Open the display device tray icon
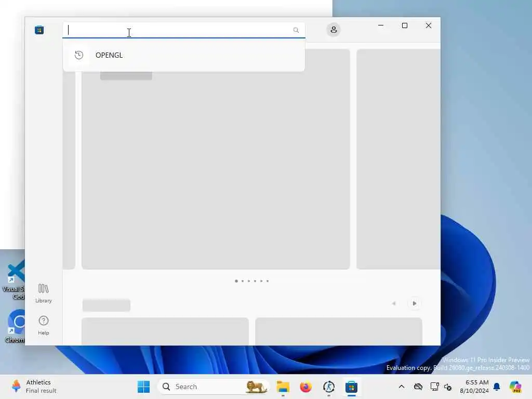Image resolution: width=532 pixels, height=399 pixels. pyautogui.click(x=434, y=387)
